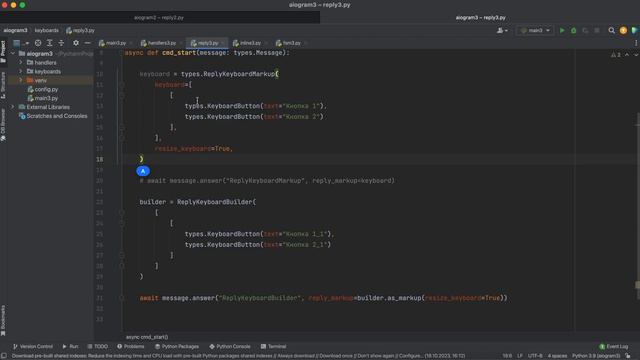Open the Bookmarks tool window stripe

[x=3, y=320]
